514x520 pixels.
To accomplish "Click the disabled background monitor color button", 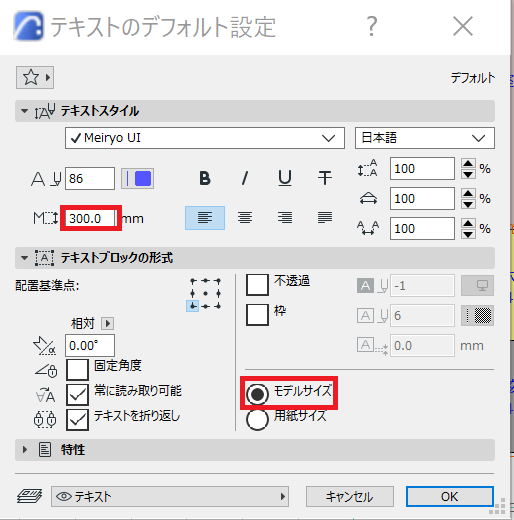I will click(x=477, y=286).
